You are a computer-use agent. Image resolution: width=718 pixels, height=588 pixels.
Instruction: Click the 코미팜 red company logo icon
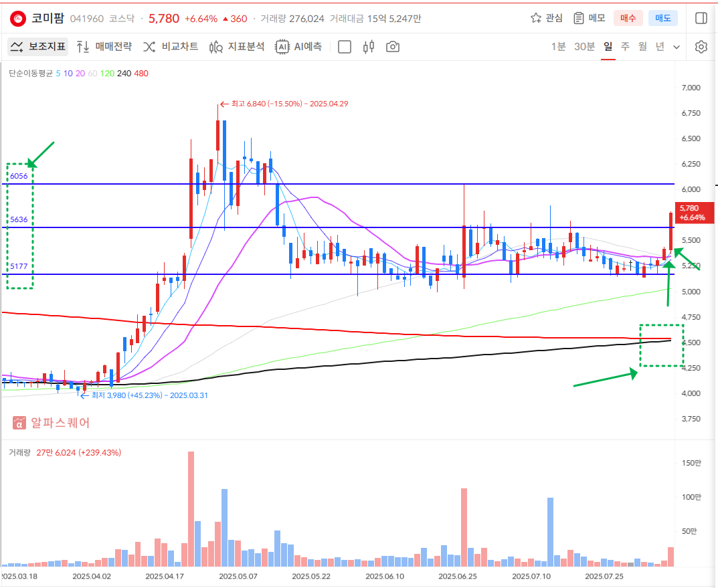(x=18, y=18)
